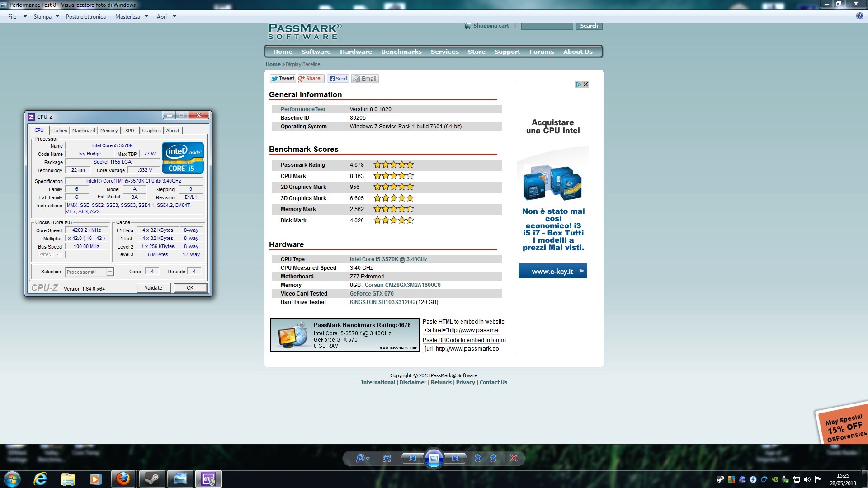The width and height of the screenshot is (868, 488).
Task: Open the Benchmarks navigation item
Action: click(401, 52)
